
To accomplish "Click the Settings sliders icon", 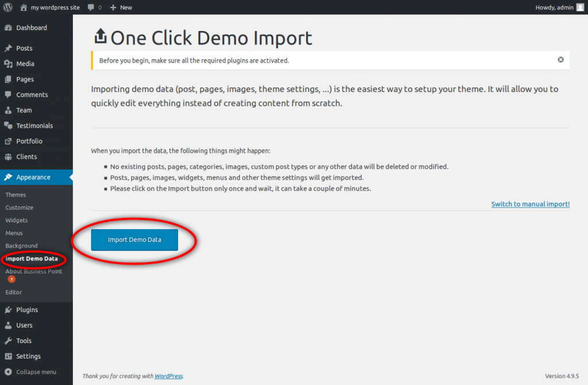I will click(x=8, y=356).
